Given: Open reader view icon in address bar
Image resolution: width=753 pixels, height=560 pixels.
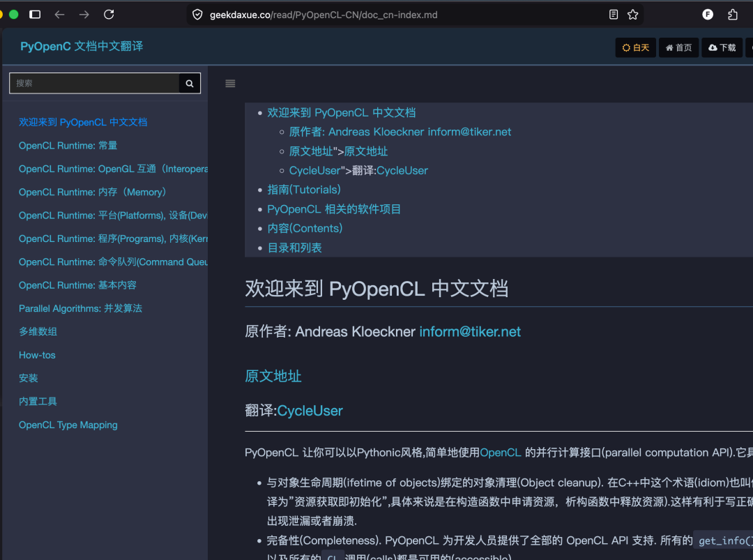Looking at the screenshot, I should pos(614,15).
